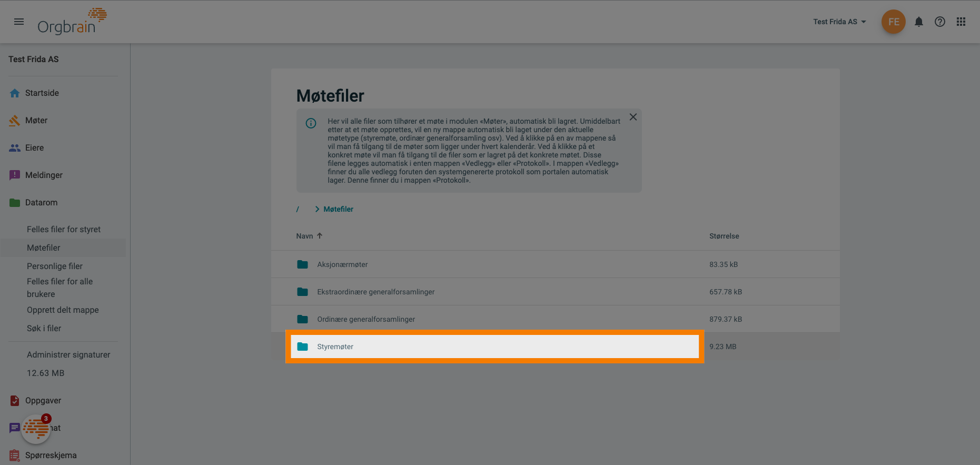This screenshot has height=465, width=980.
Task: Open the Orgbrain chat widget bubble
Action: (x=36, y=429)
